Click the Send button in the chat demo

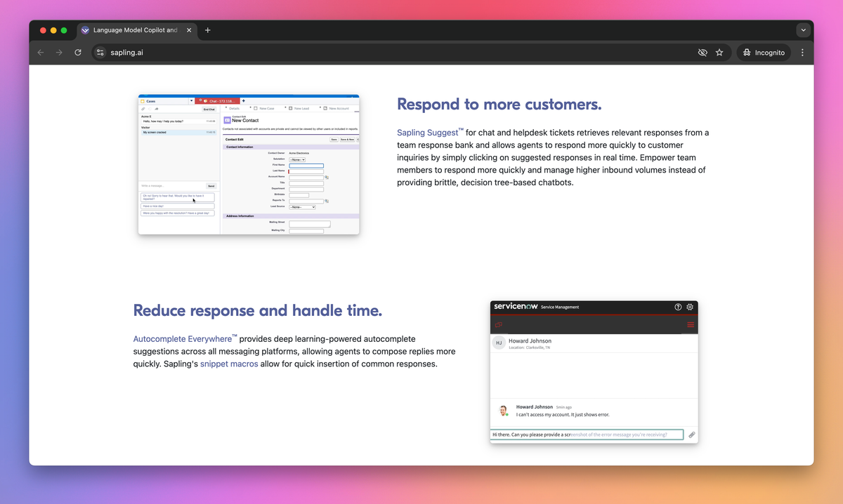click(211, 186)
